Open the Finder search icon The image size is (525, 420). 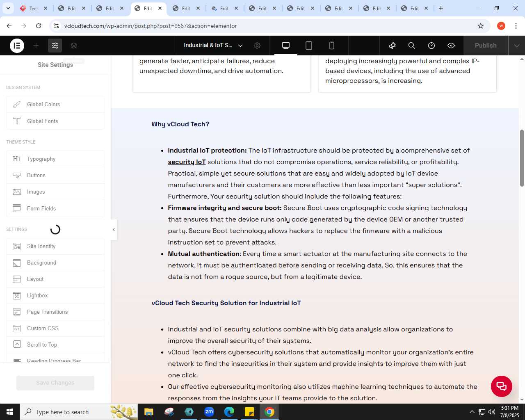click(412, 46)
